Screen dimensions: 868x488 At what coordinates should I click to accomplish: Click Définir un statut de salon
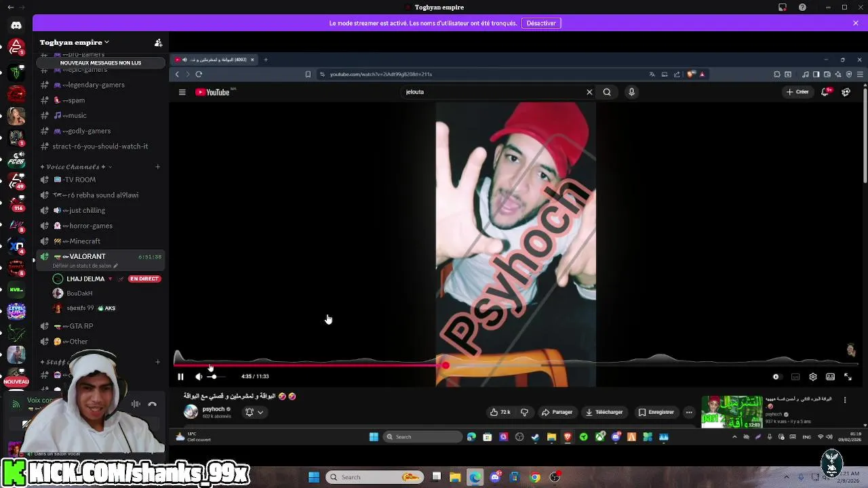pos(85,266)
